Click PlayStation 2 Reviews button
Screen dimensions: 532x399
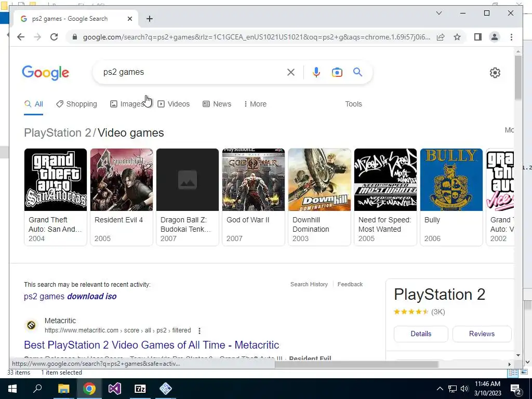point(482,334)
